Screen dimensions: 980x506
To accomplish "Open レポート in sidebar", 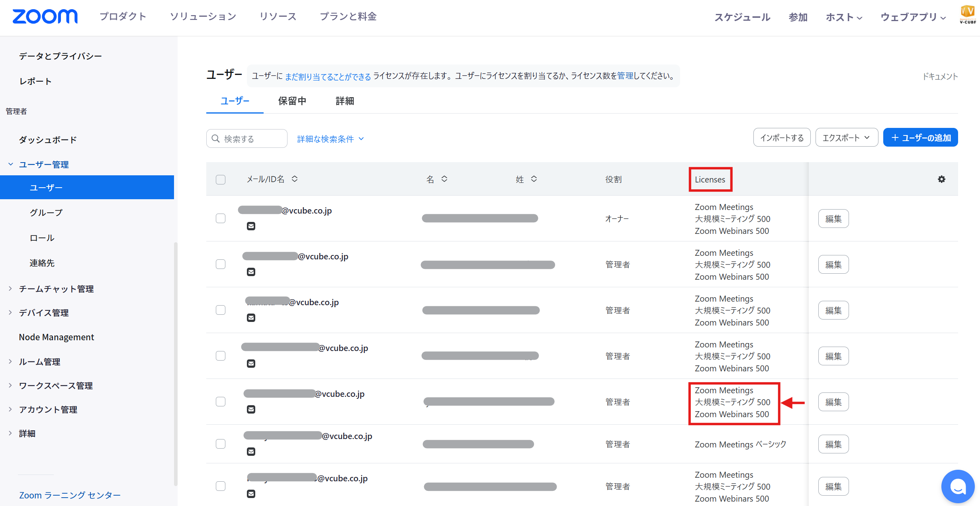I will pos(35,81).
